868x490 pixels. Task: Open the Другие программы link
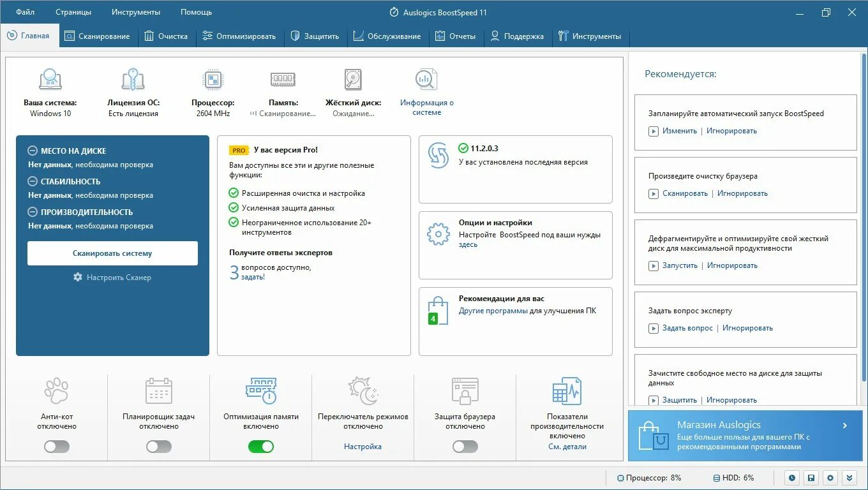[493, 311]
